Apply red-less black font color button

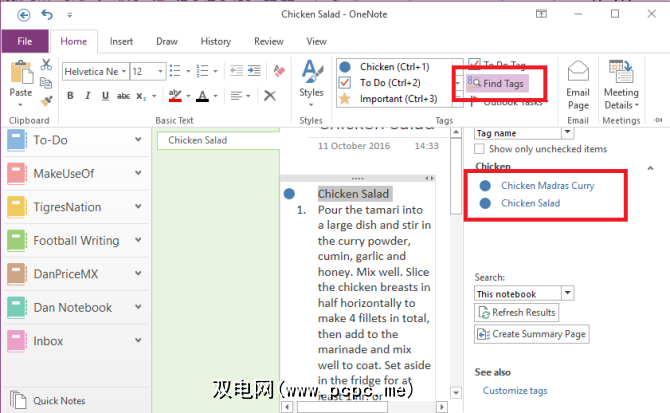tap(203, 96)
